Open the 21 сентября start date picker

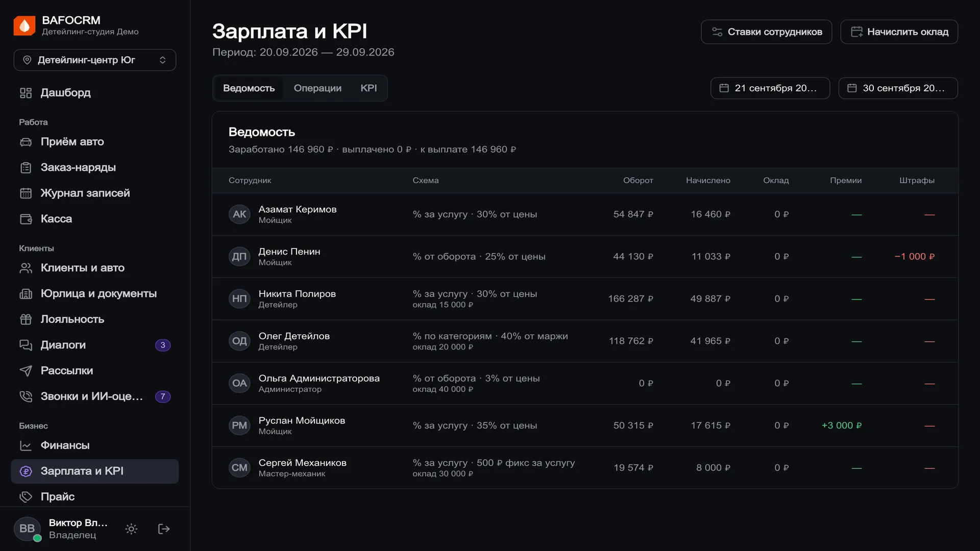[x=770, y=88]
